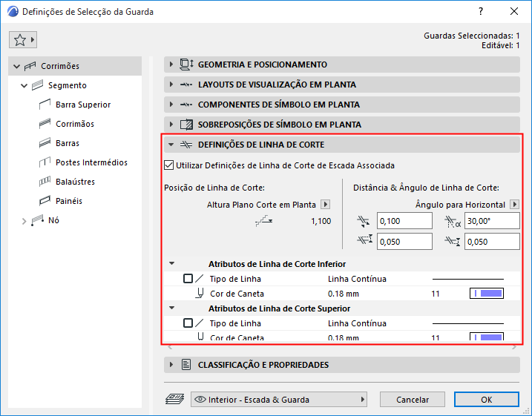532x416 pixels.
Task: Click the lower-right 0,050 offset field
Action: tap(492, 242)
